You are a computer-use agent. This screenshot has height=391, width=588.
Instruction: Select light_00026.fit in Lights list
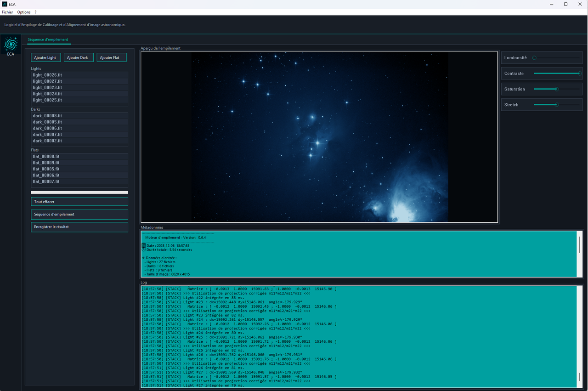pos(79,75)
